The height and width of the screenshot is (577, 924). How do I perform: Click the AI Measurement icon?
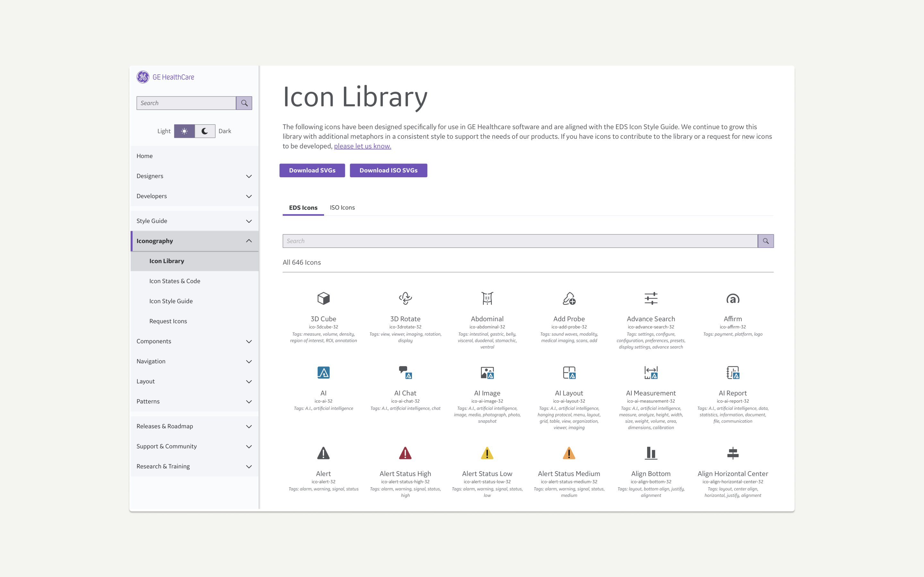point(651,372)
